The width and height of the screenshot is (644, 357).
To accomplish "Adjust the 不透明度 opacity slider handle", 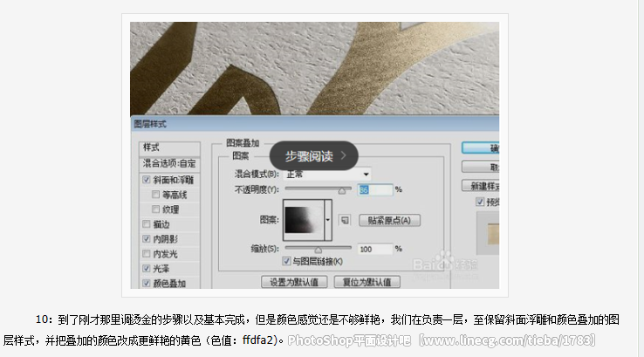I will coord(342,190).
